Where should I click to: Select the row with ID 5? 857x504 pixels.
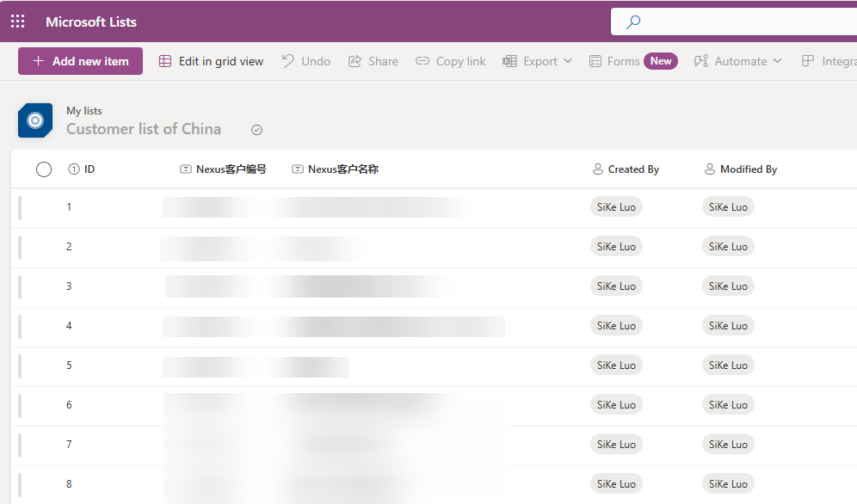pos(434,366)
